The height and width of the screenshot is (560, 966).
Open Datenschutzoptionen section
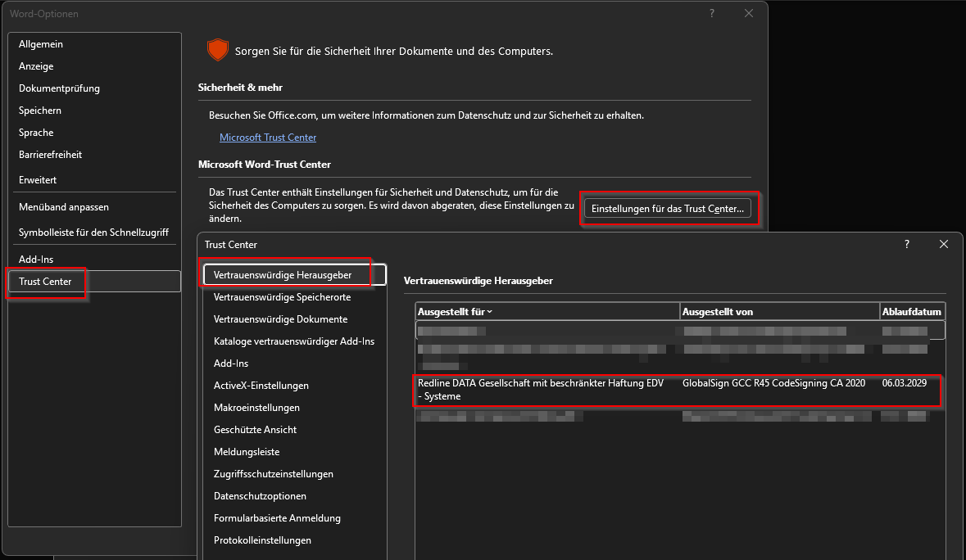point(260,496)
